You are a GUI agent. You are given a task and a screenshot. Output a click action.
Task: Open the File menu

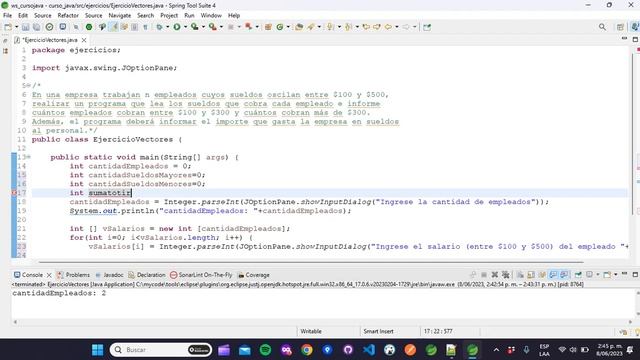tap(7, 16)
